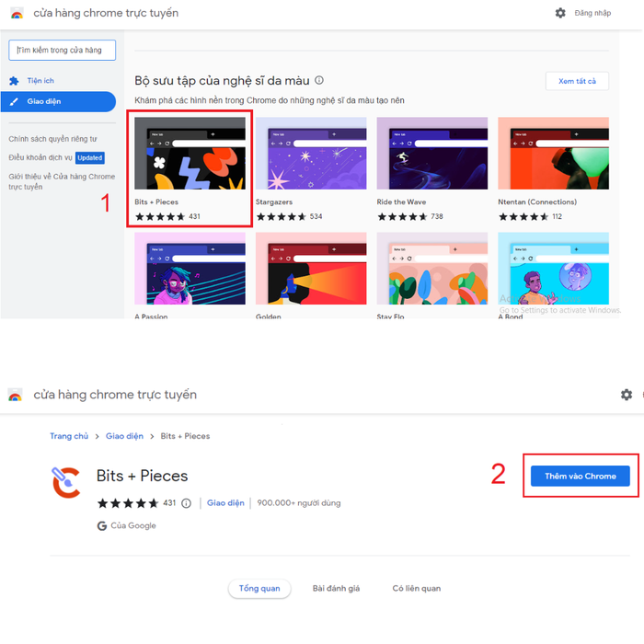Click the 900.000+ người dùng text
644x644 pixels.
click(x=299, y=503)
